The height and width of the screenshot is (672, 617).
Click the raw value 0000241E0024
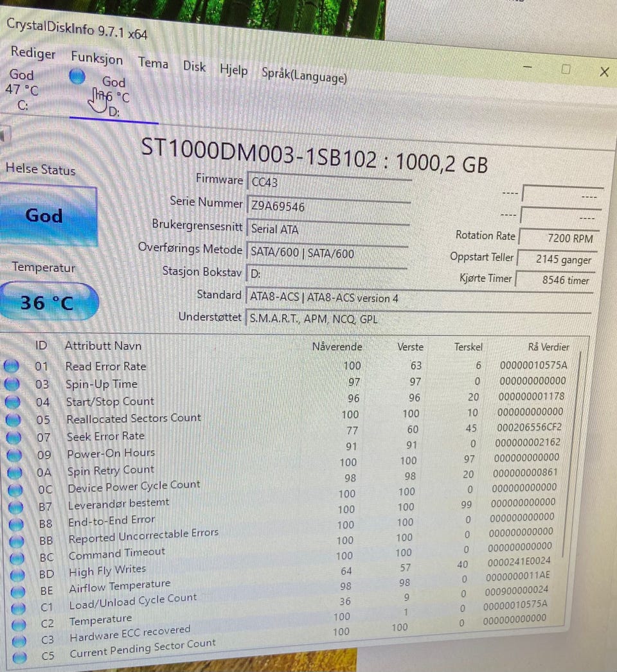coord(519,561)
